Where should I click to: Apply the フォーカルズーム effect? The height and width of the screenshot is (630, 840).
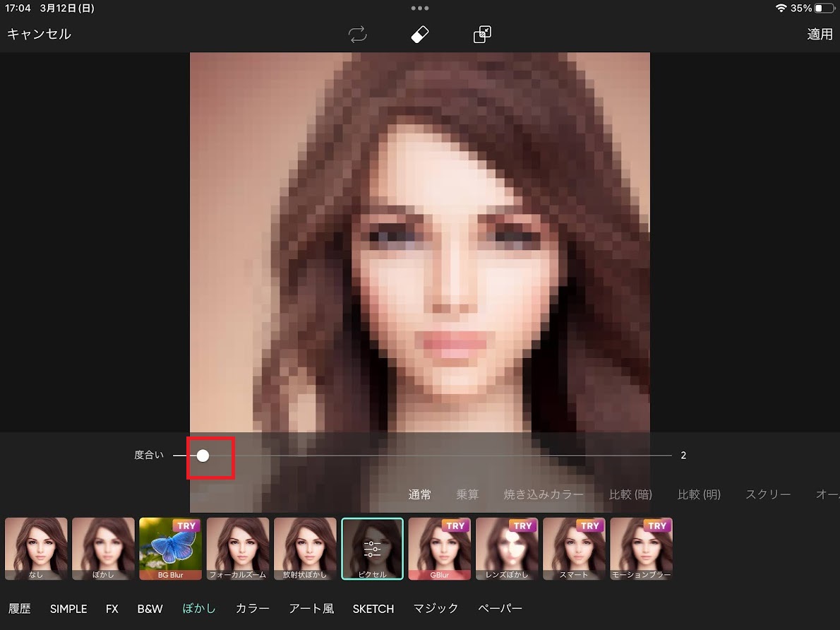pyautogui.click(x=237, y=549)
